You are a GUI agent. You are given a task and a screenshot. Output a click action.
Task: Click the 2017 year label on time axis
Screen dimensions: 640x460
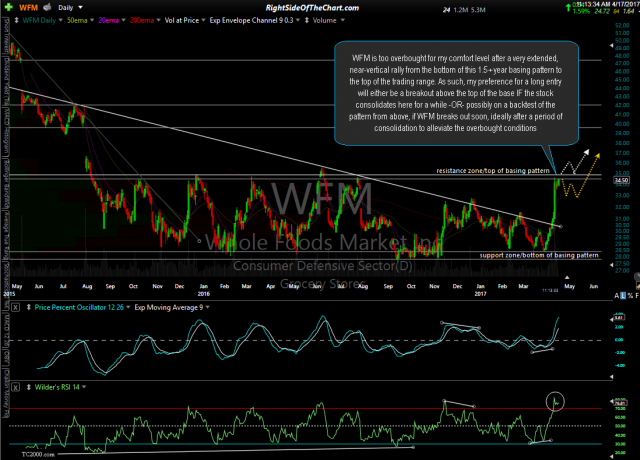pos(480,293)
